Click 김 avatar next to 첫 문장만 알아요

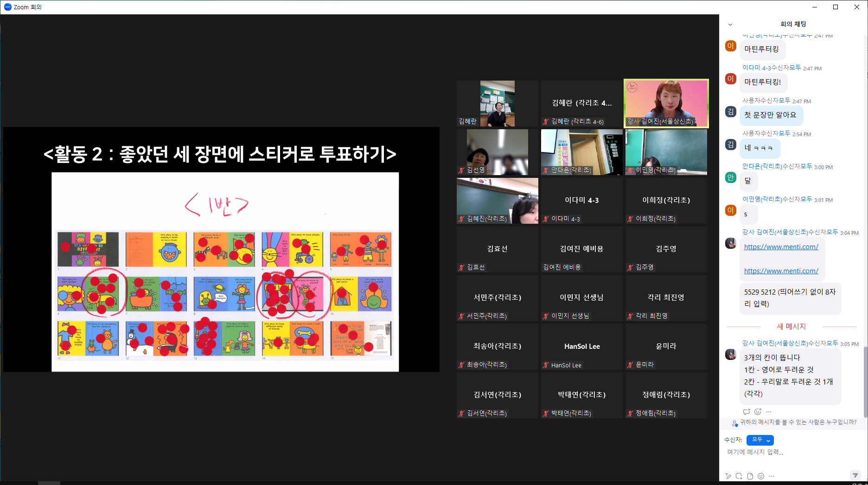[731, 112]
